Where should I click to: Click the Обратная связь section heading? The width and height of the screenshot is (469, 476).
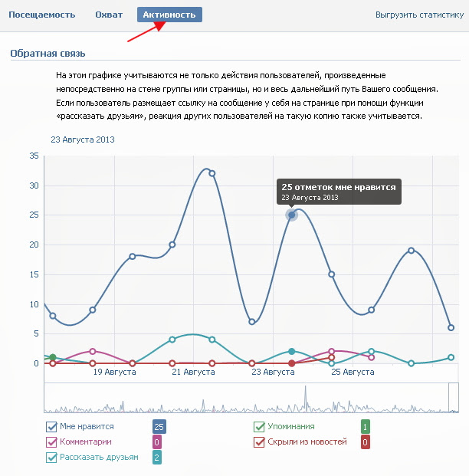click(x=48, y=54)
